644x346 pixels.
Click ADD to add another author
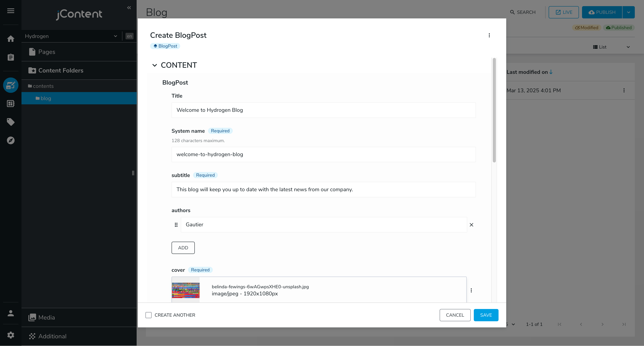tap(183, 248)
